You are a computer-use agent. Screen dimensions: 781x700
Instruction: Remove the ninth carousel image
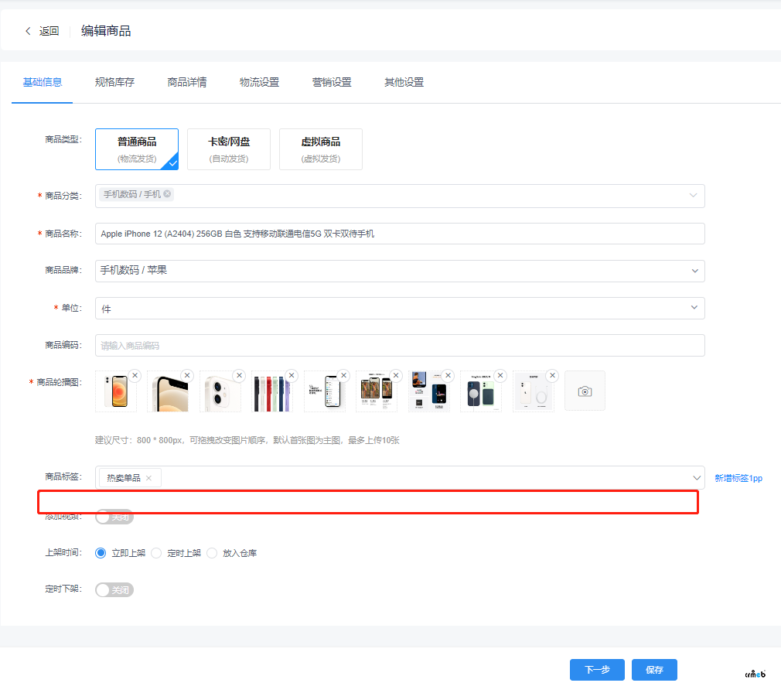tap(552, 375)
